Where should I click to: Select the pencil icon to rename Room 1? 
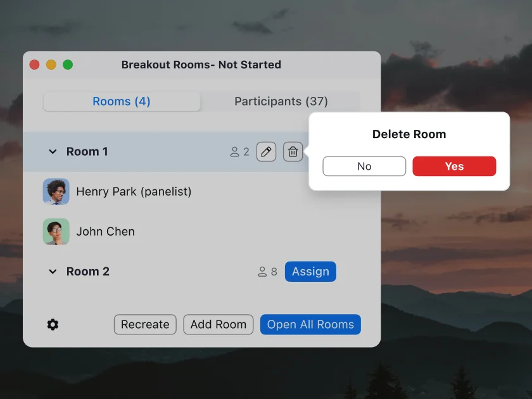(x=266, y=151)
